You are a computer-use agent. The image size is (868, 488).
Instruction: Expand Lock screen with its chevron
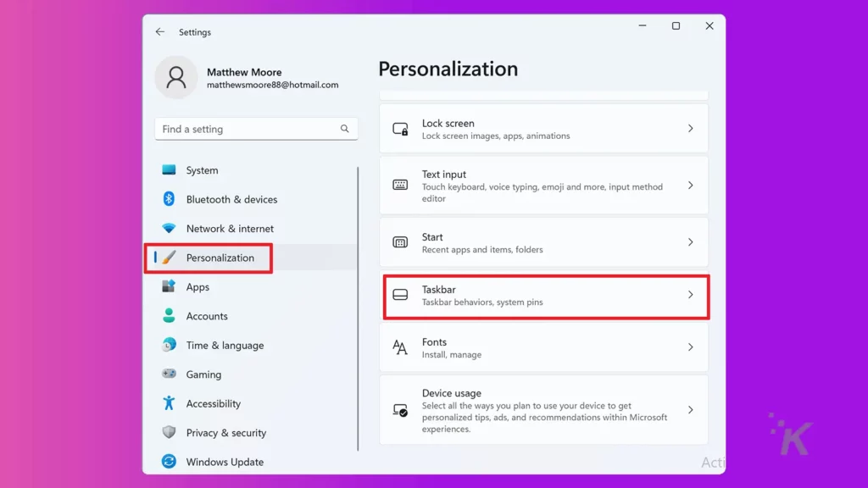(x=690, y=129)
